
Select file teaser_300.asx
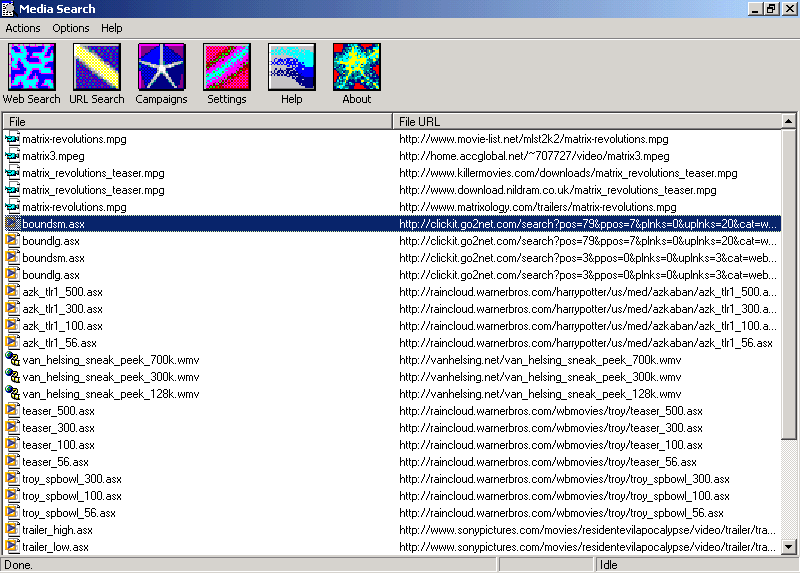click(x=58, y=428)
